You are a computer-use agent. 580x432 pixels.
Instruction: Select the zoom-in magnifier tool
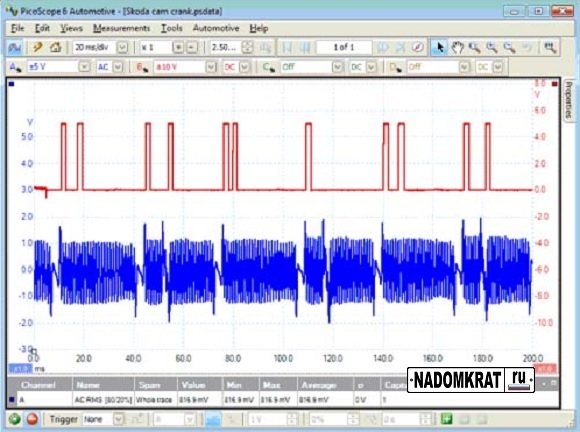tap(492, 47)
